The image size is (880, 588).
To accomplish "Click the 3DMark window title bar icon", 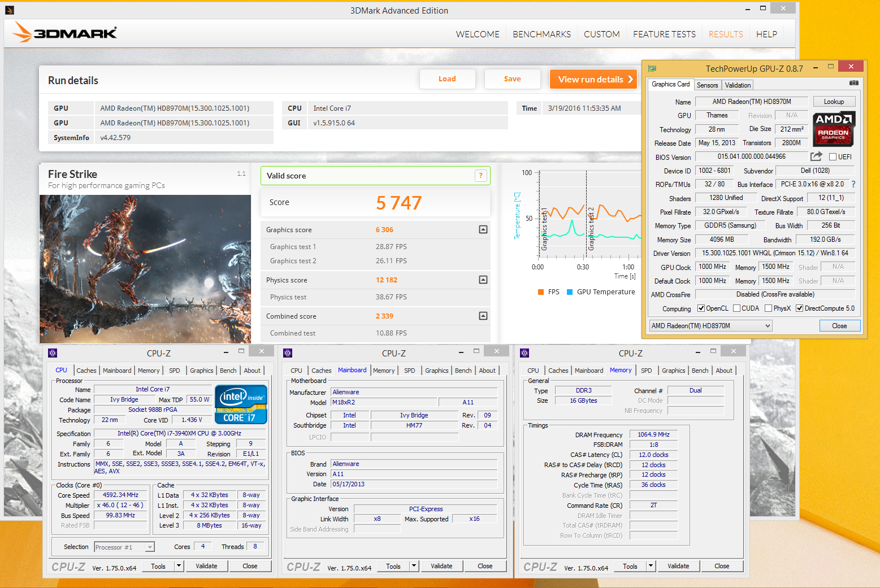I will tap(9, 10).
